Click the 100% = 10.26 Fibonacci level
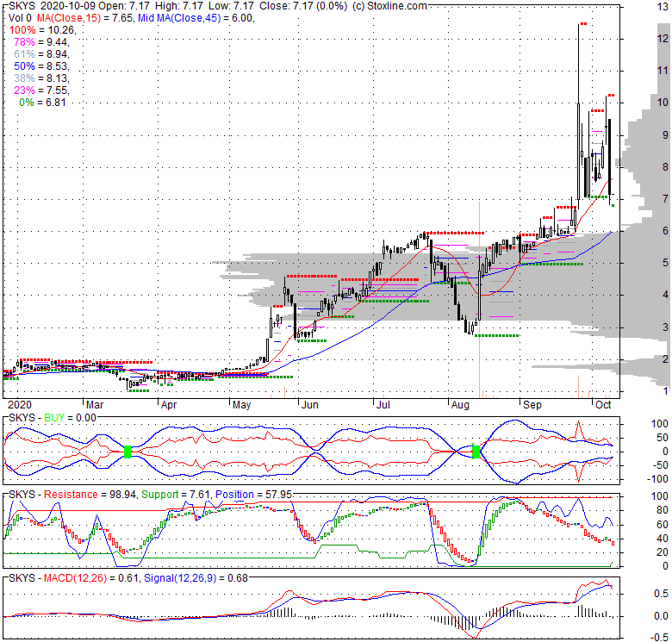This screenshot has height=642, width=672. pyautogui.click(x=42, y=30)
